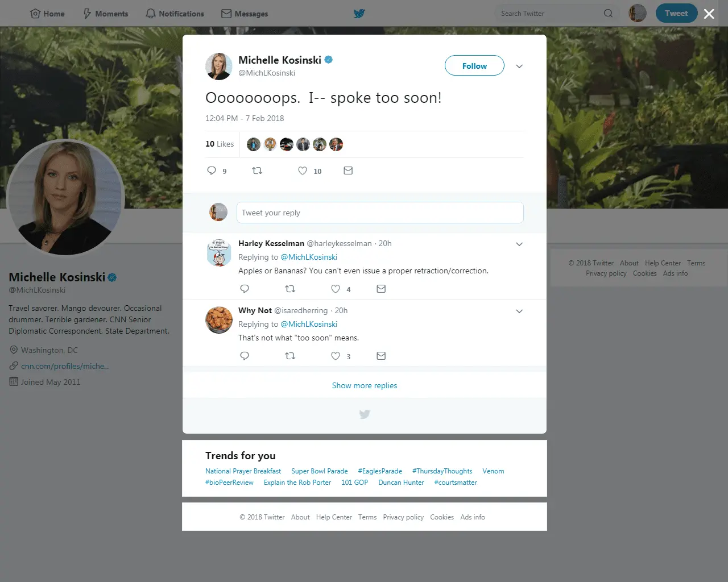The width and height of the screenshot is (728, 582).
Task: Open the Messages tab
Action: 245,14
